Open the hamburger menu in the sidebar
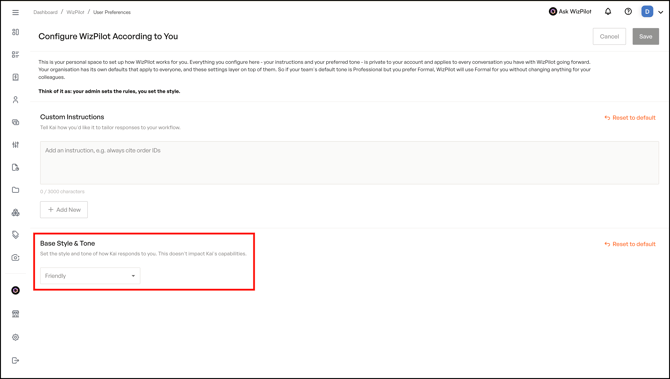 click(15, 12)
